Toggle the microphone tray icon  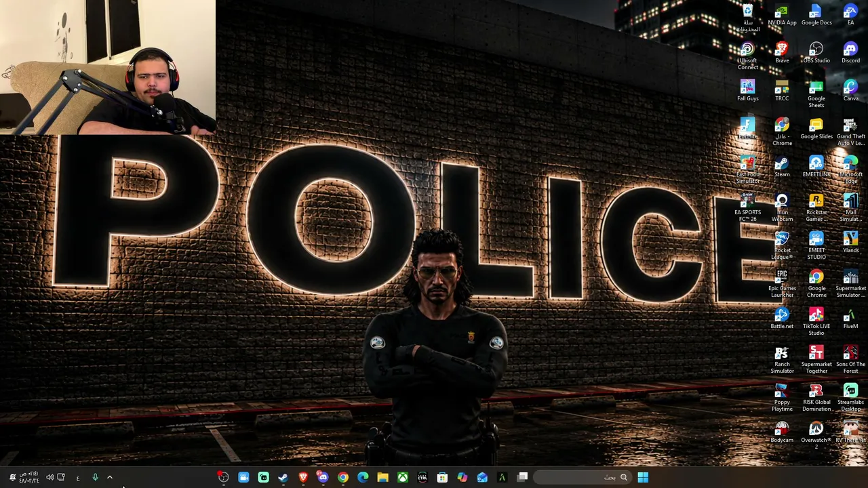[95, 477]
